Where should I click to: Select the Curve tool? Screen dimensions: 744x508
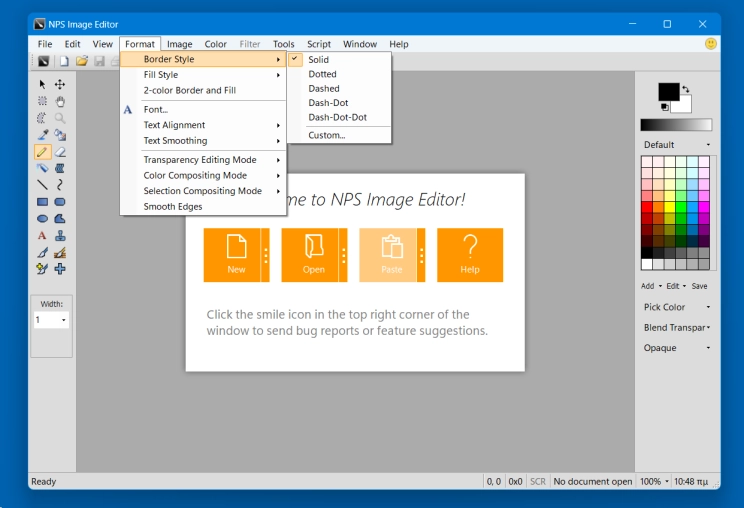60,185
